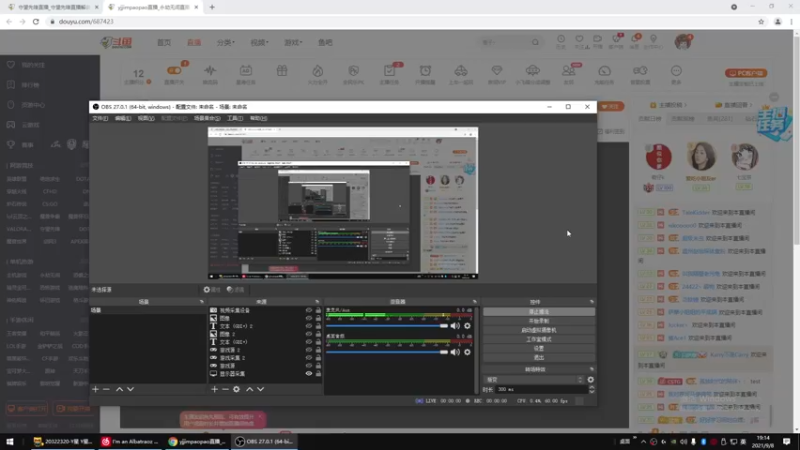Add a new source with the plus icon
800x450 pixels.
tap(214, 389)
